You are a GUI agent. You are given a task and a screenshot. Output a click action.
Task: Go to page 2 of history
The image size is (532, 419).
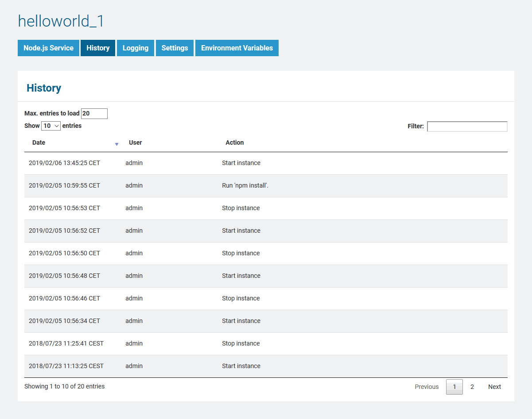tap(472, 387)
